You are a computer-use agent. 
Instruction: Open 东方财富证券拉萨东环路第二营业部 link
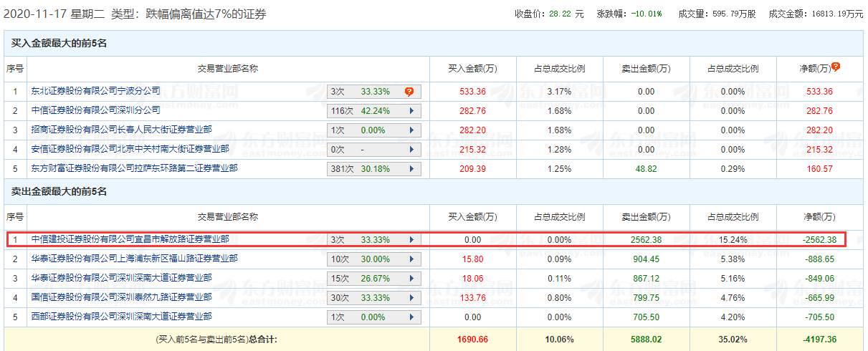point(135,168)
